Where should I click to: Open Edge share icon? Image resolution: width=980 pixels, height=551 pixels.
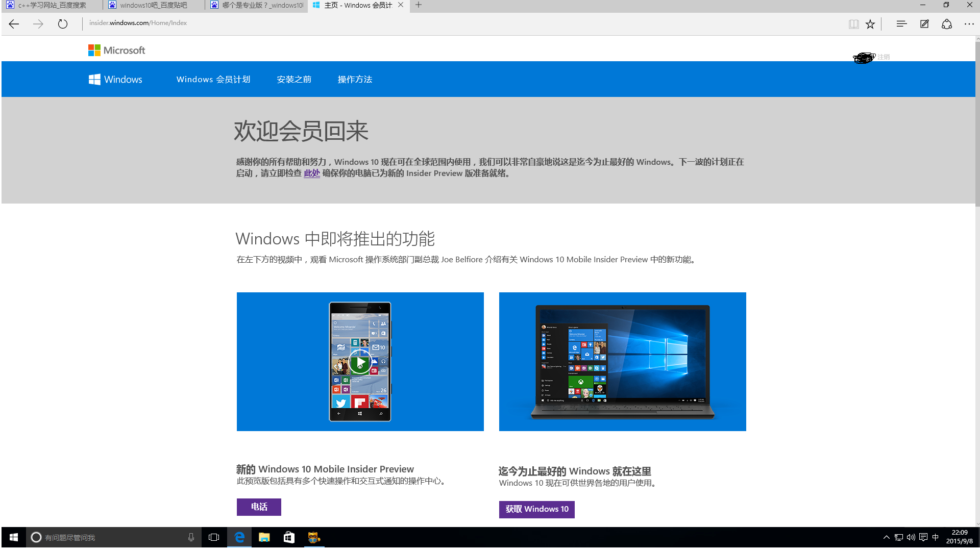pos(947,24)
